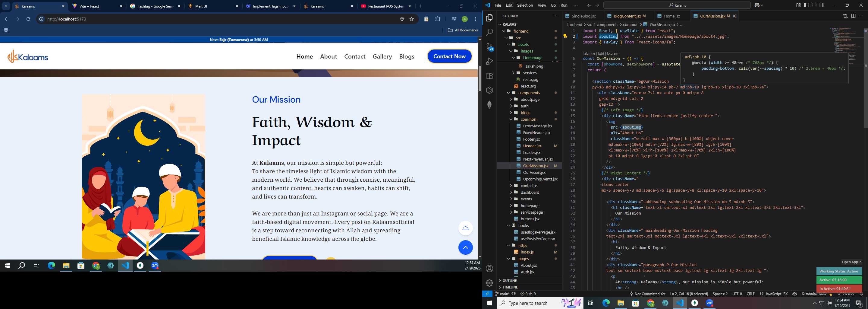This screenshot has height=309, width=868.
Task: Open the Blogs link in site navigation
Action: point(406,56)
